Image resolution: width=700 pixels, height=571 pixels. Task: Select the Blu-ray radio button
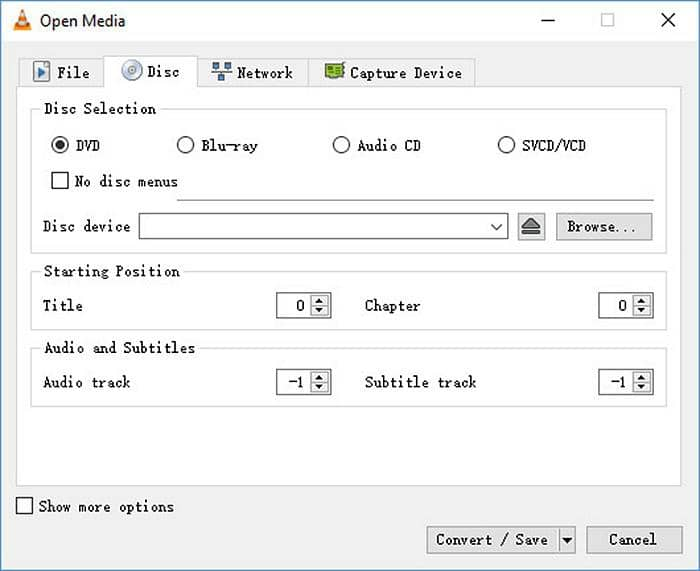pos(185,145)
